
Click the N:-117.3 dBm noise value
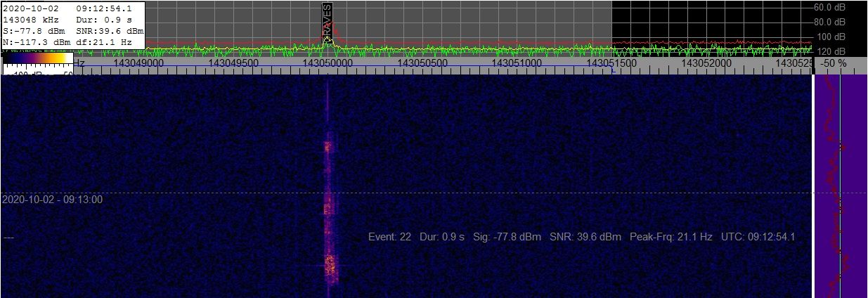point(36,42)
